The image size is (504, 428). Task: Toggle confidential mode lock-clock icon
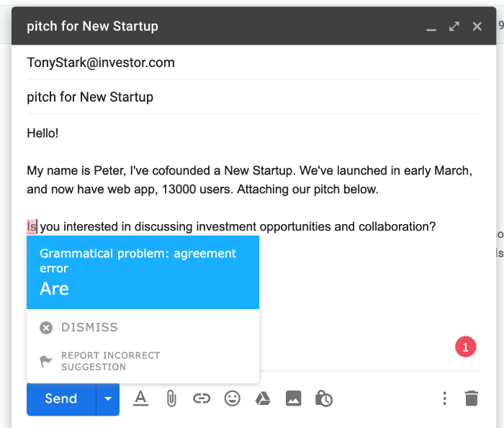point(324,398)
